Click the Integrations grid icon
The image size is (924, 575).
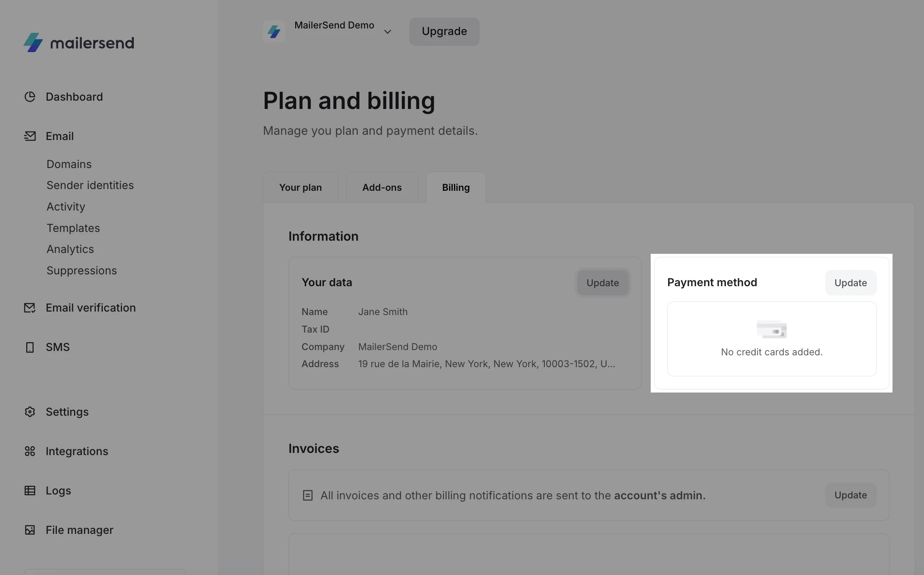click(x=30, y=451)
